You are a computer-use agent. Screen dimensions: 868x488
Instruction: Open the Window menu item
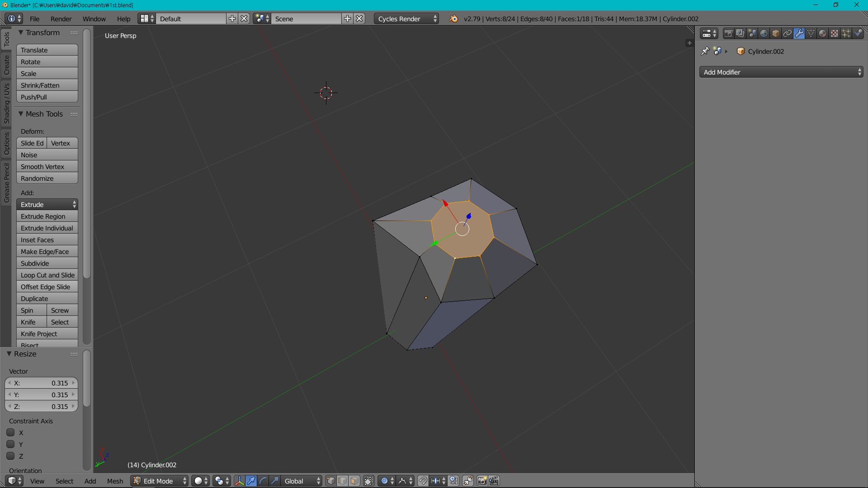(x=94, y=19)
